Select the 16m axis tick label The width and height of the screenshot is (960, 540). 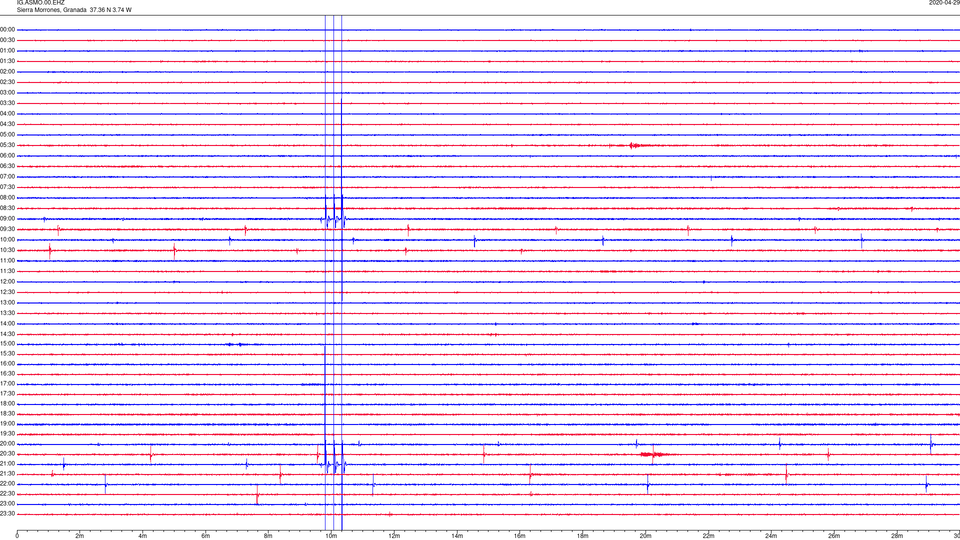click(x=520, y=536)
